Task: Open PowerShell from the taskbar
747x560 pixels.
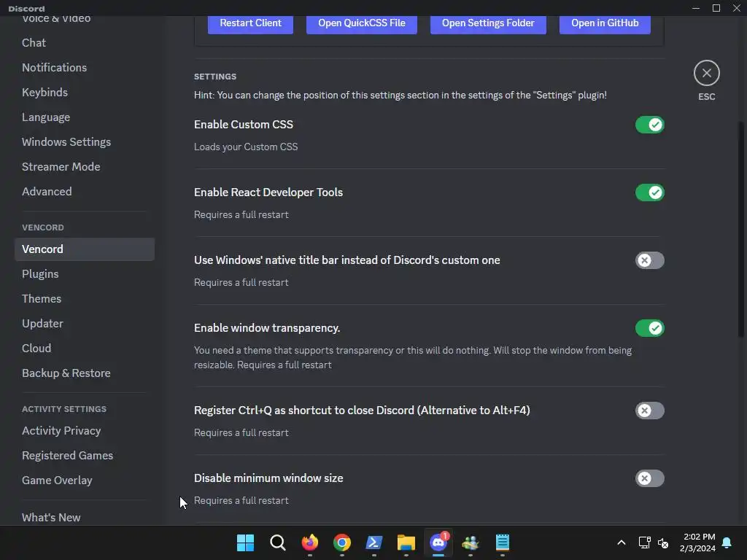Action: [x=374, y=542]
